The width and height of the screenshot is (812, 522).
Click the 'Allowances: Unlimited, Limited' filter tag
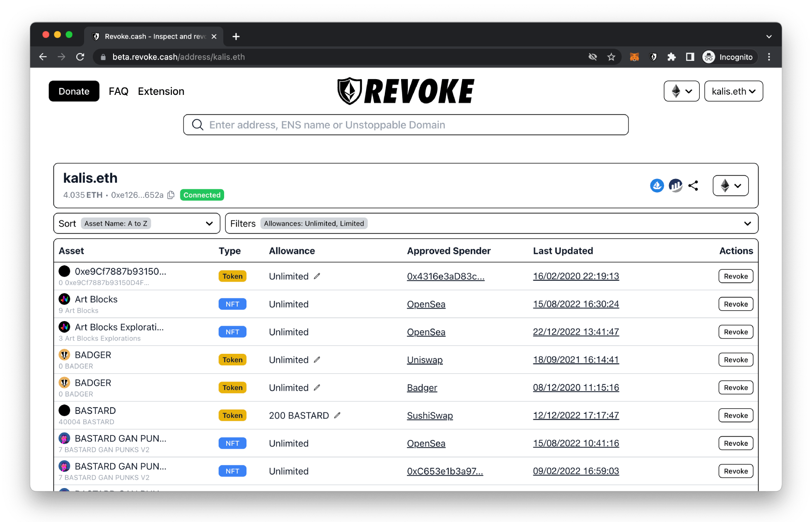tap(314, 223)
